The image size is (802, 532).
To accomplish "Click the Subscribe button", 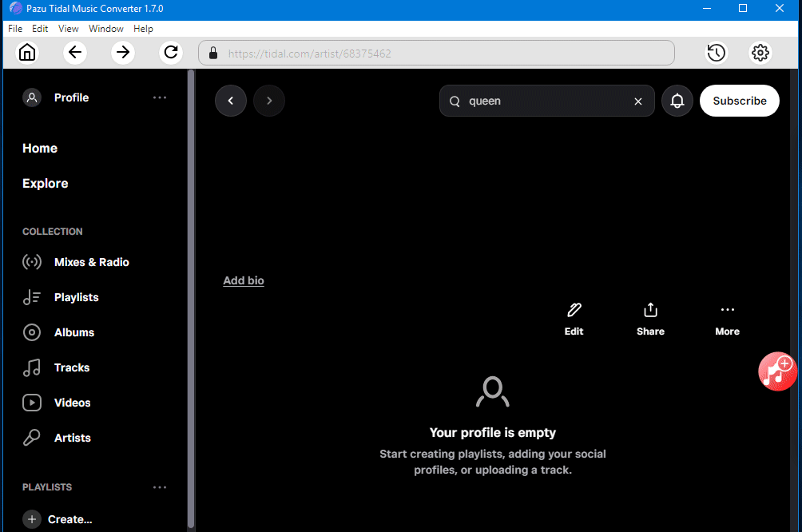I will [x=739, y=101].
